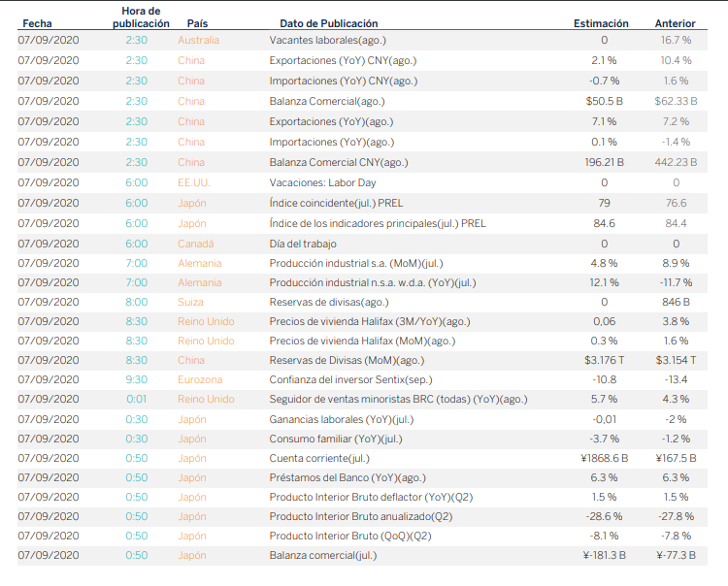Select the 846 B previous value
The width and height of the screenshot is (728, 586).
click(676, 303)
